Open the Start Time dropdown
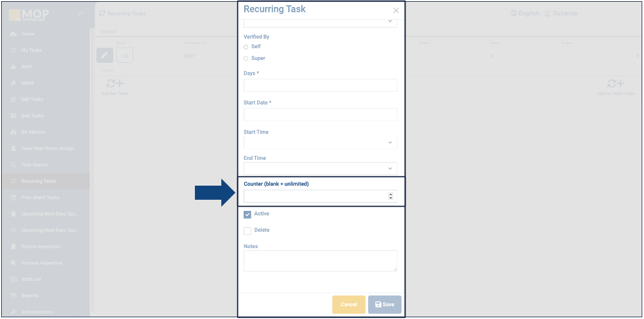The height and width of the screenshot is (319, 644). pos(390,143)
